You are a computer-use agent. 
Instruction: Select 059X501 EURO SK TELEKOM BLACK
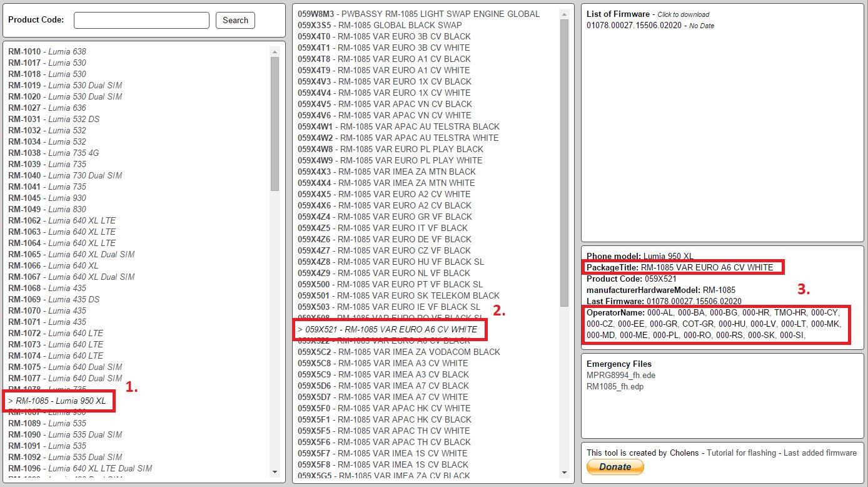398,295
